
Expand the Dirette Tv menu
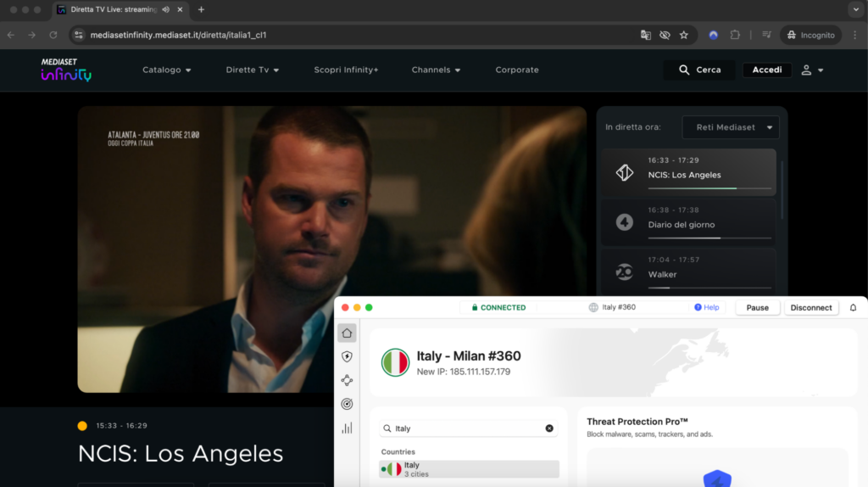pos(253,70)
